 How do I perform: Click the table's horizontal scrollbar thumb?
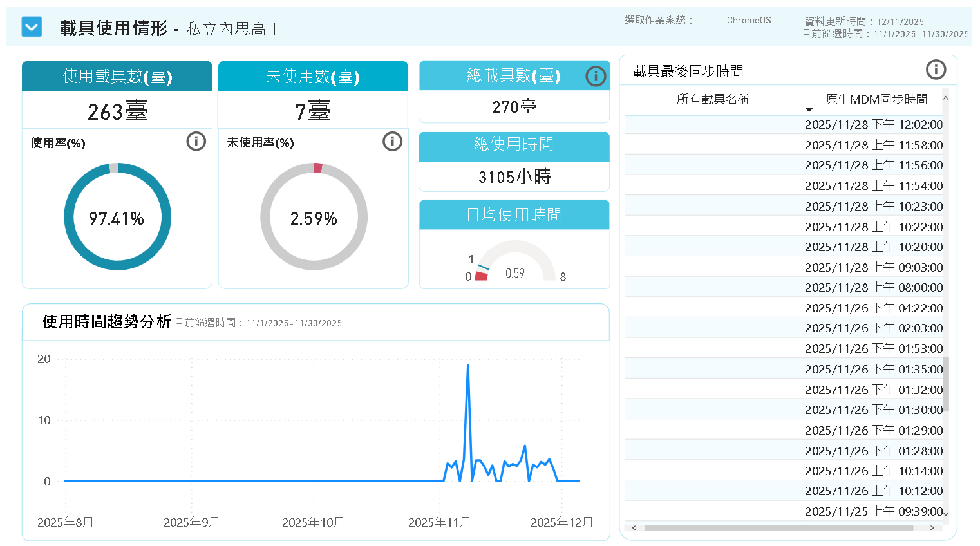click(x=778, y=528)
